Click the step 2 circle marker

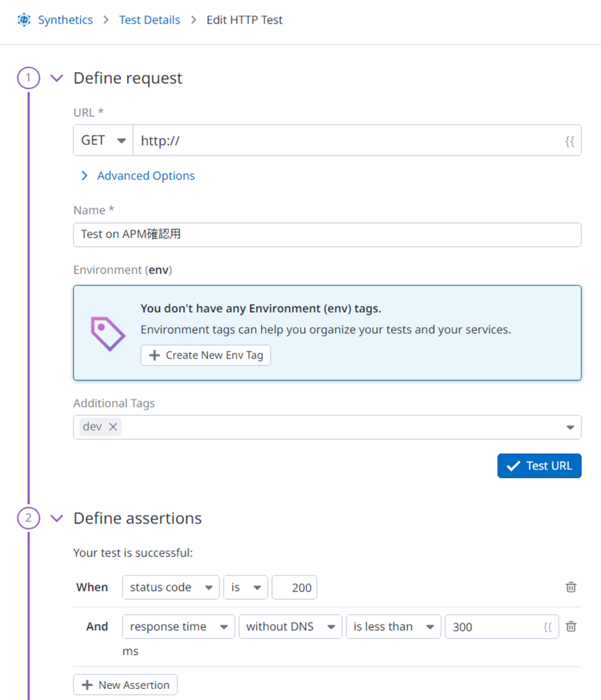[x=29, y=518]
